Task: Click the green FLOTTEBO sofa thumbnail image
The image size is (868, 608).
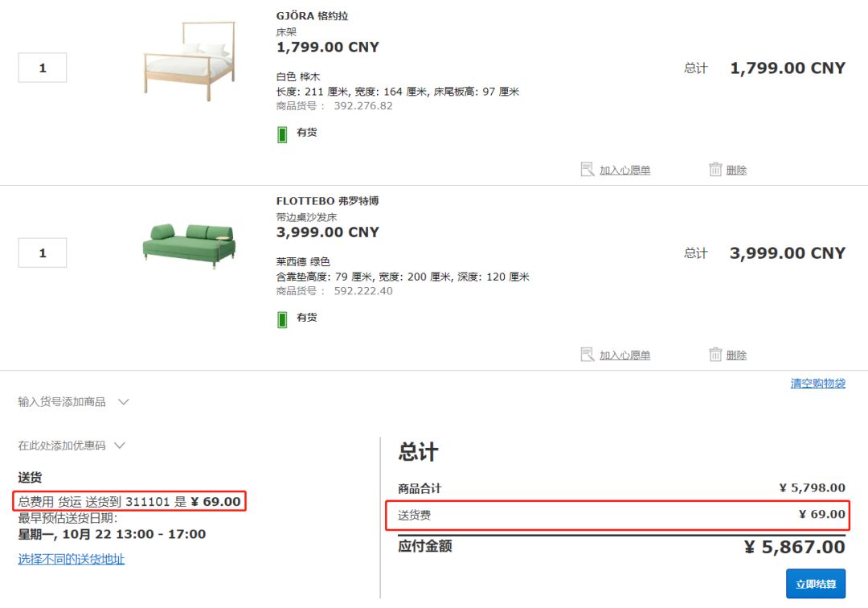Action: click(189, 245)
